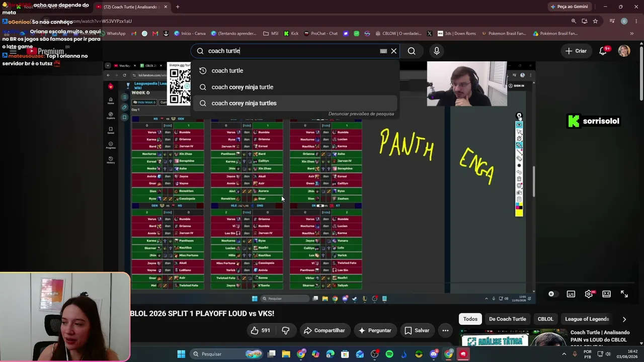Viewport: 644px width, 362px height.
Task: Like the video with 591 likes
Action: pos(260,330)
